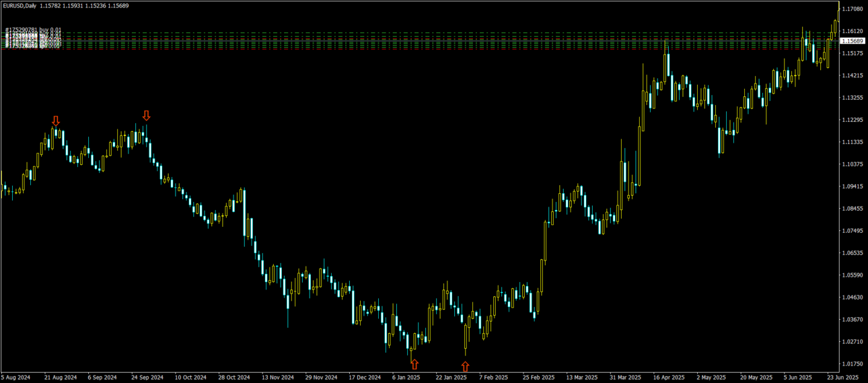868x383 pixels.
Task: Click the 1.14215 price scale label
Action: click(x=853, y=75)
